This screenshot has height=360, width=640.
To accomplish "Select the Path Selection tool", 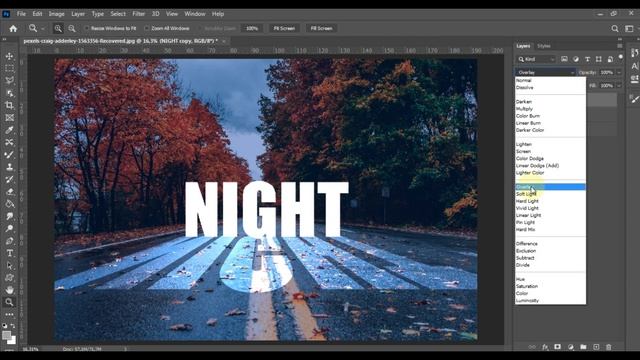I will pyautogui.click(x=9, y=265).
